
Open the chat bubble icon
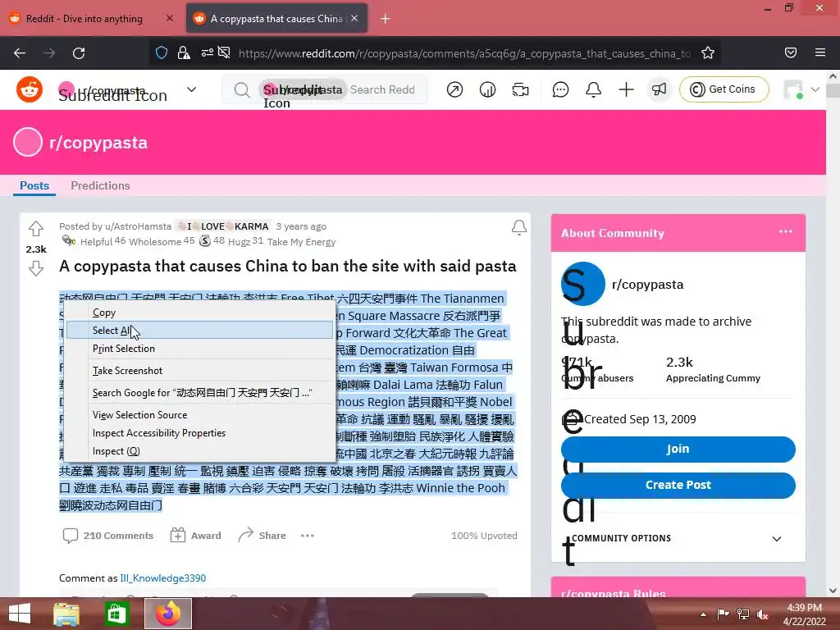560,89
